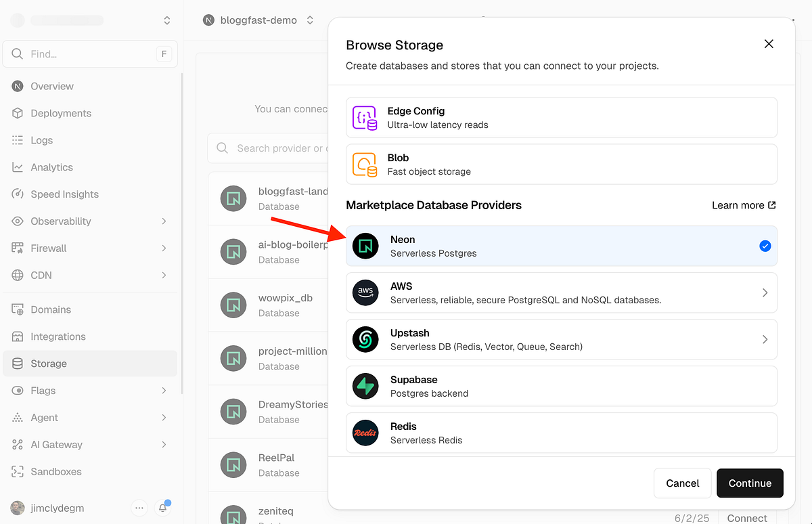Click the Storage database icon
812x524 pixels.
[x=18, y=364]
